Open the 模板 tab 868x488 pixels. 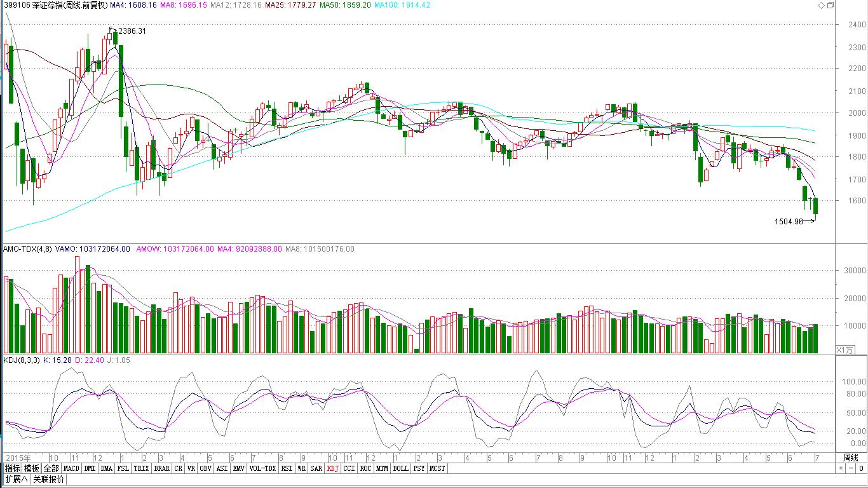point(32,468)
